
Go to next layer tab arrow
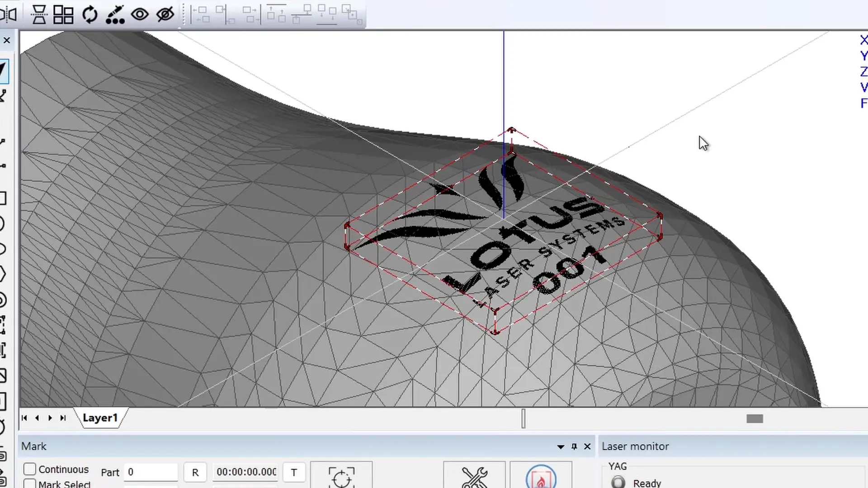click(x=50, y=418)
